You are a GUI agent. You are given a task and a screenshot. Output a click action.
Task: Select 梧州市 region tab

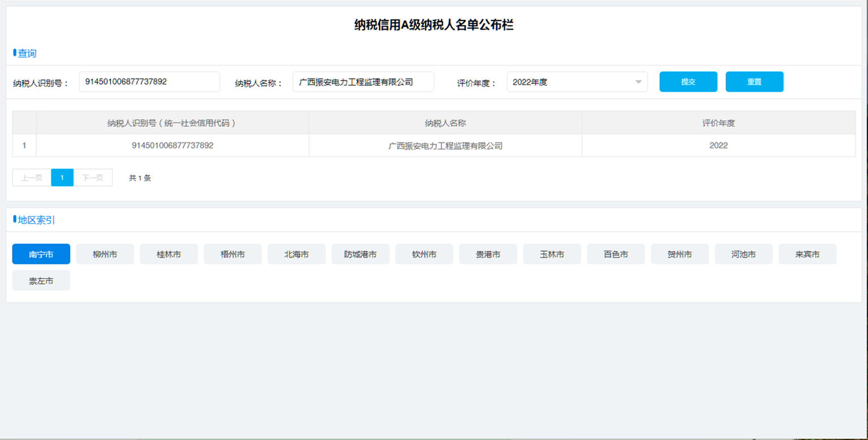[233, 254]
